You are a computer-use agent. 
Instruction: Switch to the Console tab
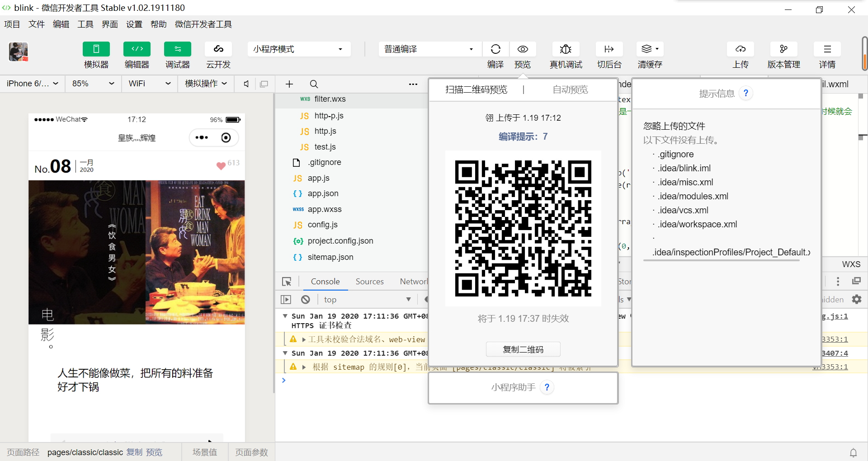tap(325, 282)
